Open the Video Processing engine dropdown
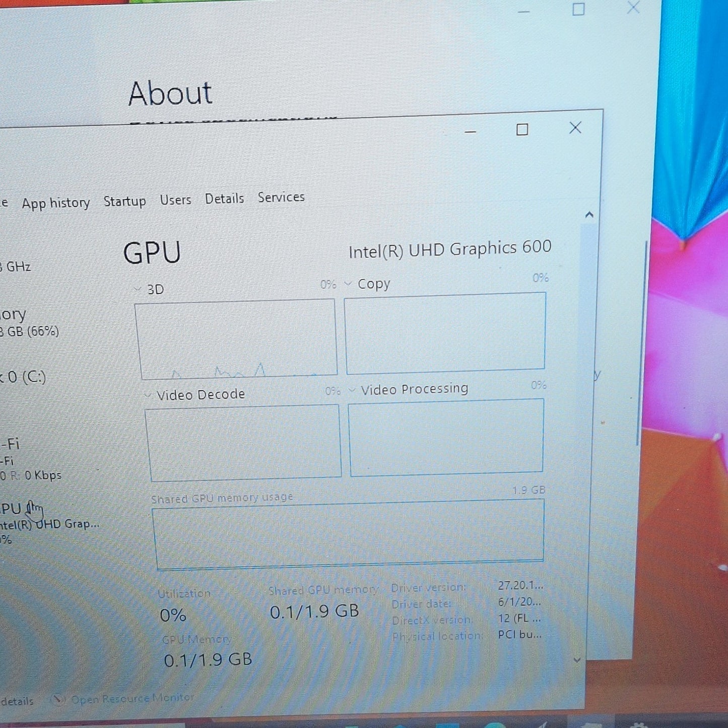The image size is (728, 728). tap(352, 390)
